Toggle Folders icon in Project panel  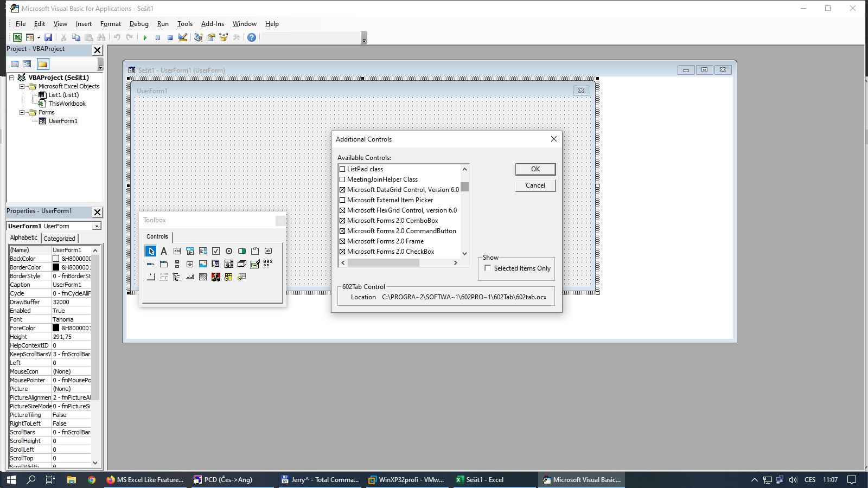point(43,64)
